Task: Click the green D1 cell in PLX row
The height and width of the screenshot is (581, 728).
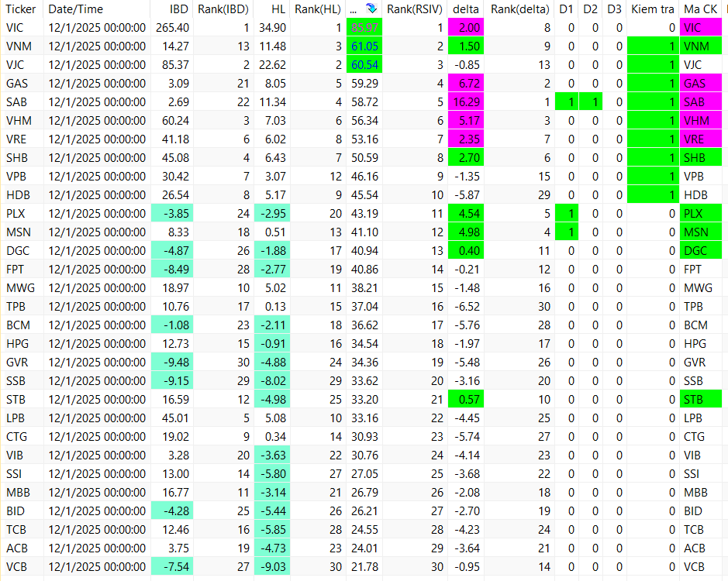Action: point(567,214)
